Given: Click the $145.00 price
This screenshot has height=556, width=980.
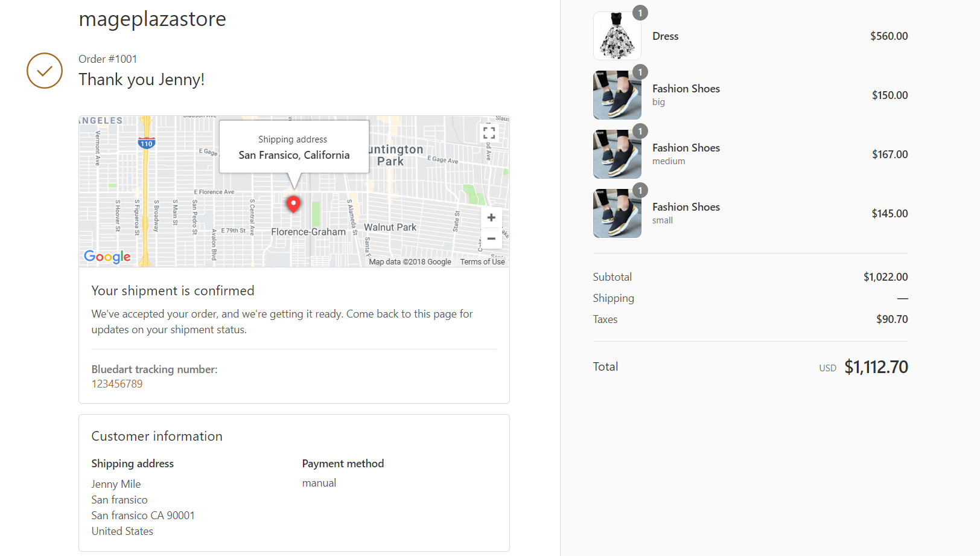Looking at the screenshot, I should [x=889, y=214].
